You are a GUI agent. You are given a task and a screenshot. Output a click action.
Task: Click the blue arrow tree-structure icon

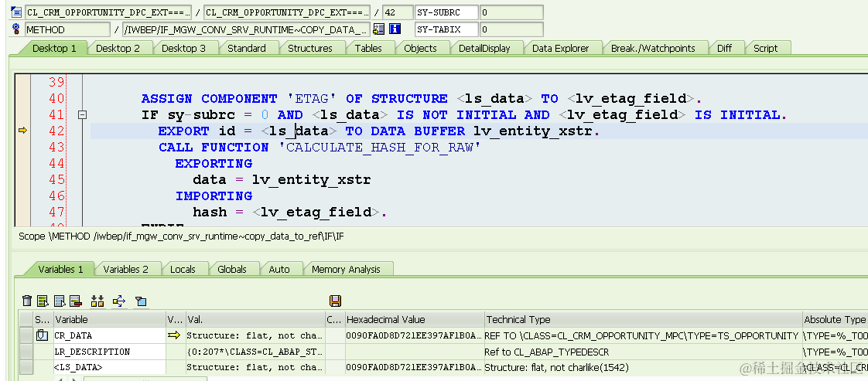tap(119, 301)
